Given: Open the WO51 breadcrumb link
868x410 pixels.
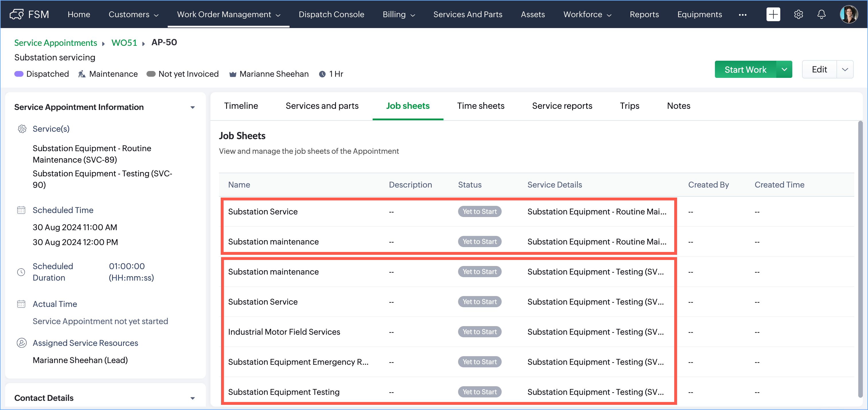Looking at the screenshot, I should (x=124, y=43).
